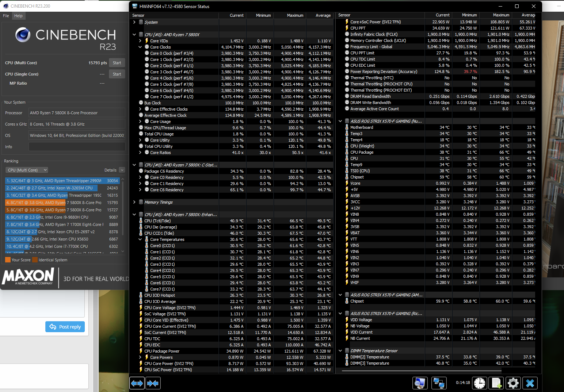Open the File menu in Cinebench
Image resolution: width=564 pixels, height=392 pixels.
point(6,16)
